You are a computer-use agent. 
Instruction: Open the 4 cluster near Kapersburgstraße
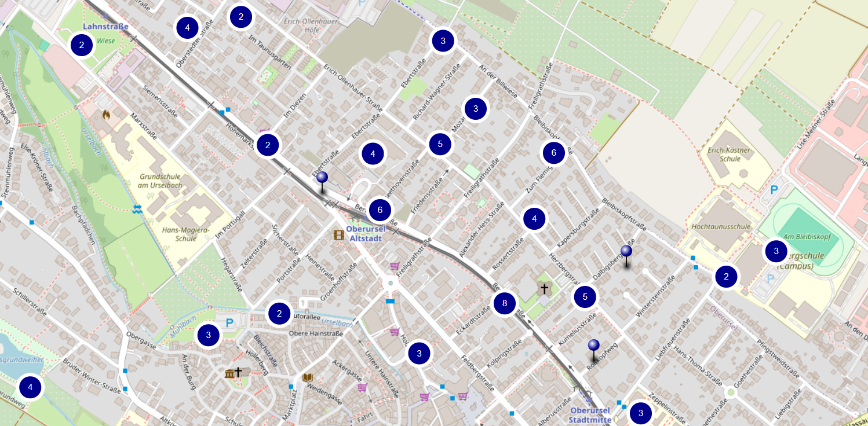pyautogui.click(x=534, y=219)
